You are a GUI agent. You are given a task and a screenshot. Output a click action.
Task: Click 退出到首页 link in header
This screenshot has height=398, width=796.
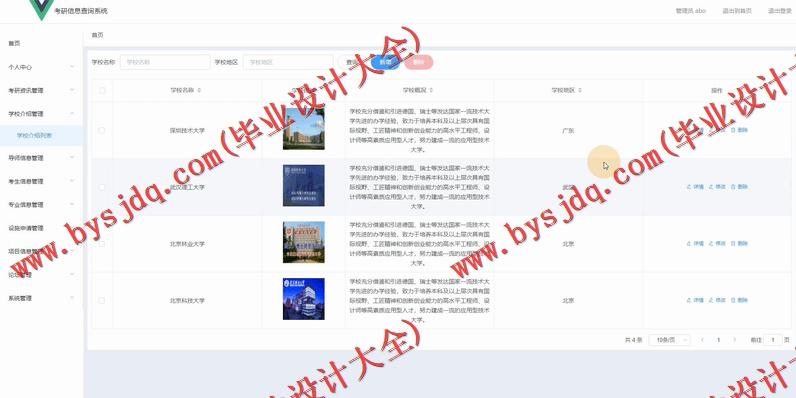point(737,11)
